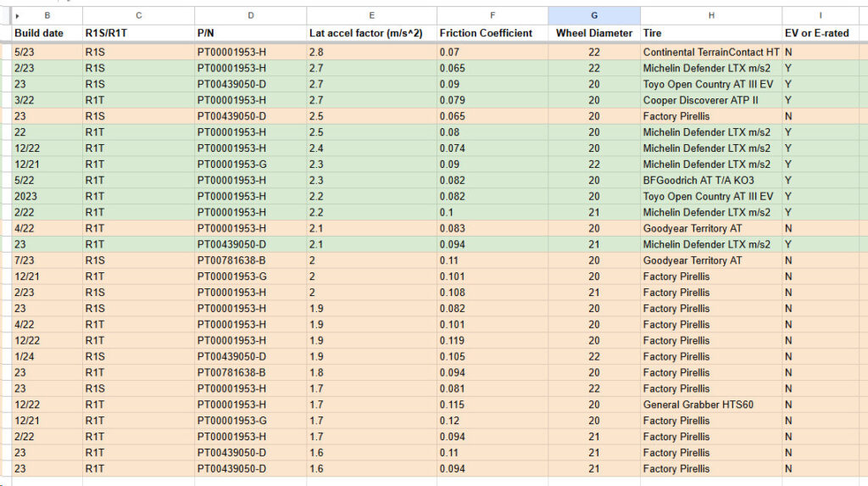Click the Friction Coefficient header cell
The width and height of the screenshot is (868, 486).
(492, 33)
